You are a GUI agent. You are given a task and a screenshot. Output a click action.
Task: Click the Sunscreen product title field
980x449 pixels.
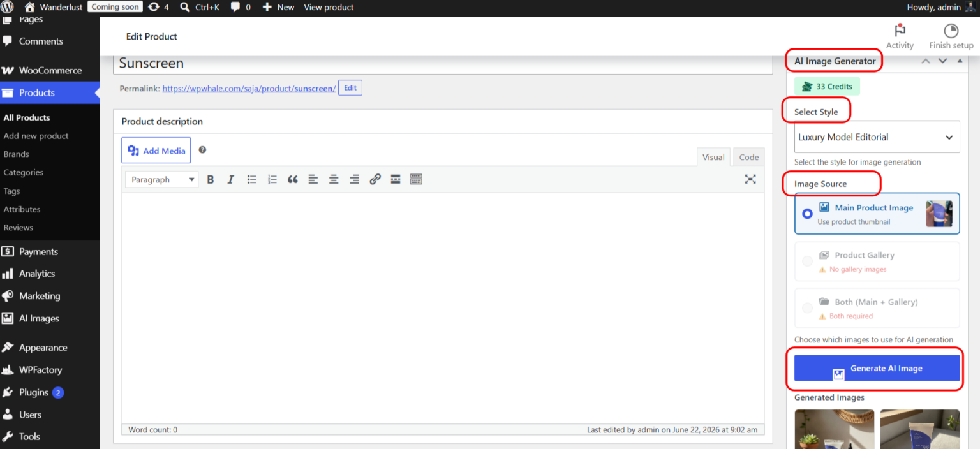[x=443, y=64]
